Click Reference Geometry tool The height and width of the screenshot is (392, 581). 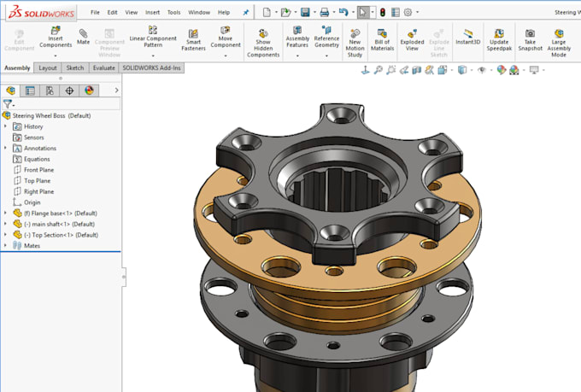tap(326, 37)
